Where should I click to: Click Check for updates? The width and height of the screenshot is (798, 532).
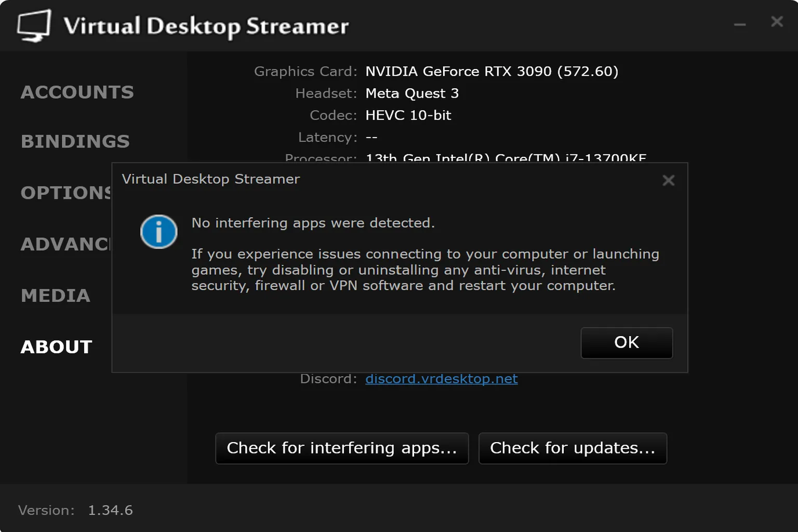coord(572,448)
